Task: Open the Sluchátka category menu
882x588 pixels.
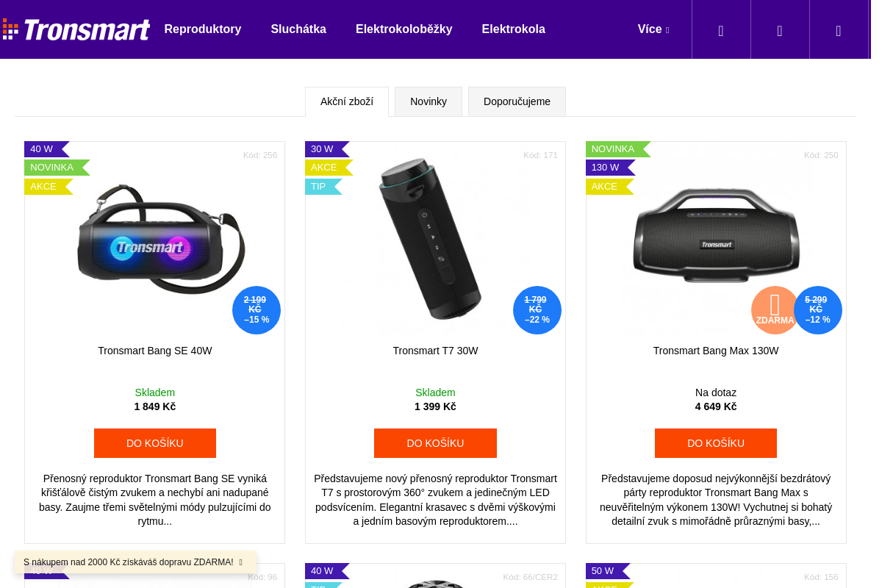Action: tap(298, 29)
